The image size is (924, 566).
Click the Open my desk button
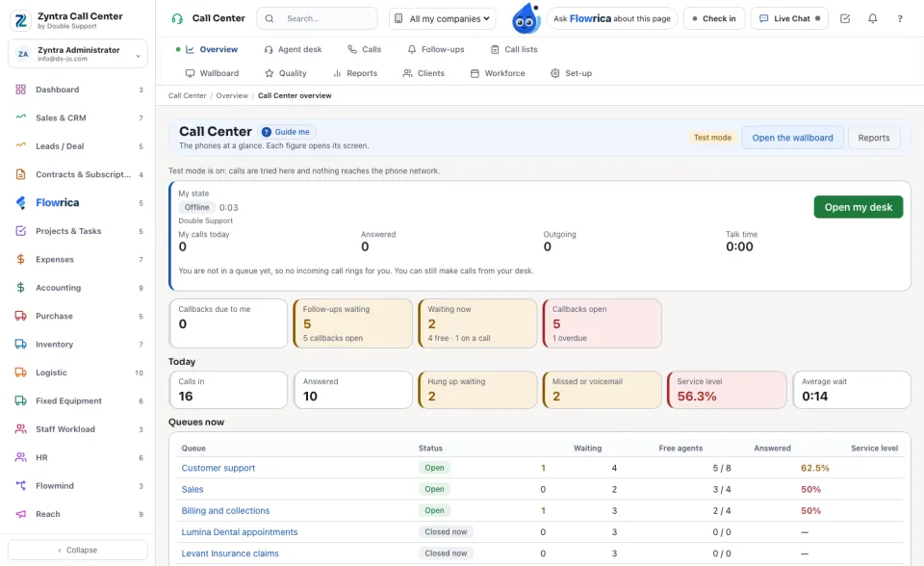pos(858,207)
